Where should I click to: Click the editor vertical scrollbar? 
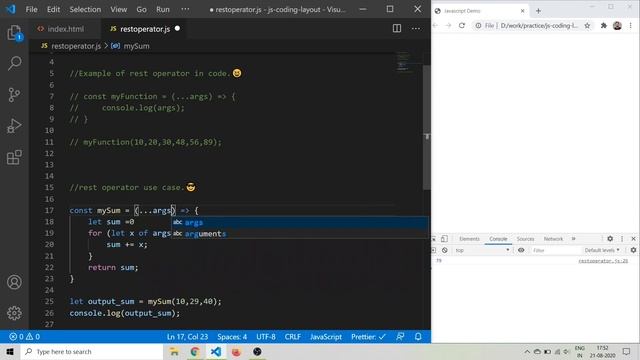click(427, 127)
